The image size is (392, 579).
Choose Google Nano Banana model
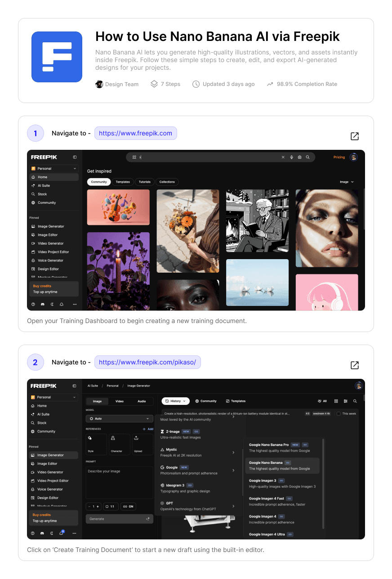[282, 466]
